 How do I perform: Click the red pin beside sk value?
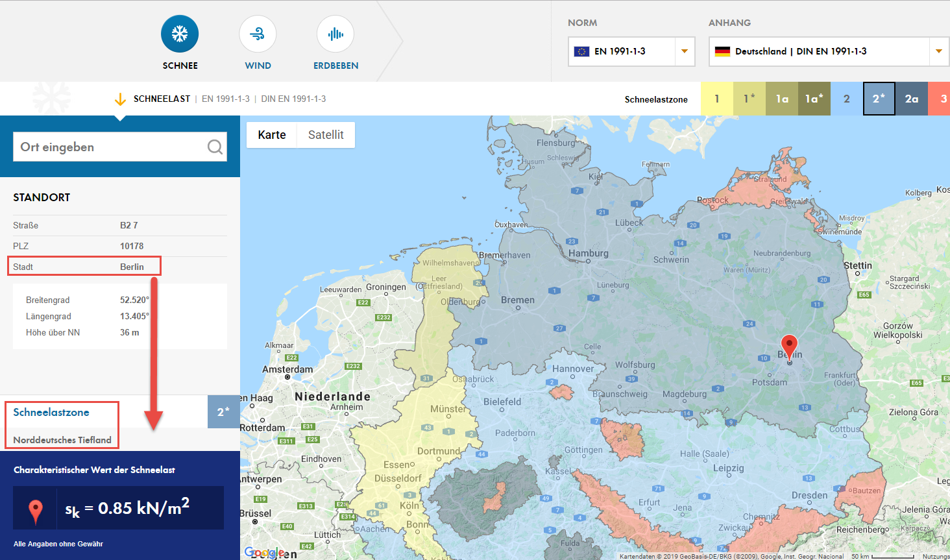36,511
